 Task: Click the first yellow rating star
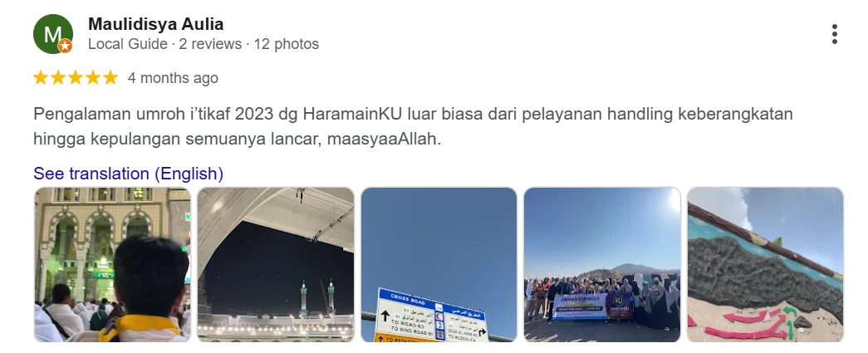tap(41, 77)
